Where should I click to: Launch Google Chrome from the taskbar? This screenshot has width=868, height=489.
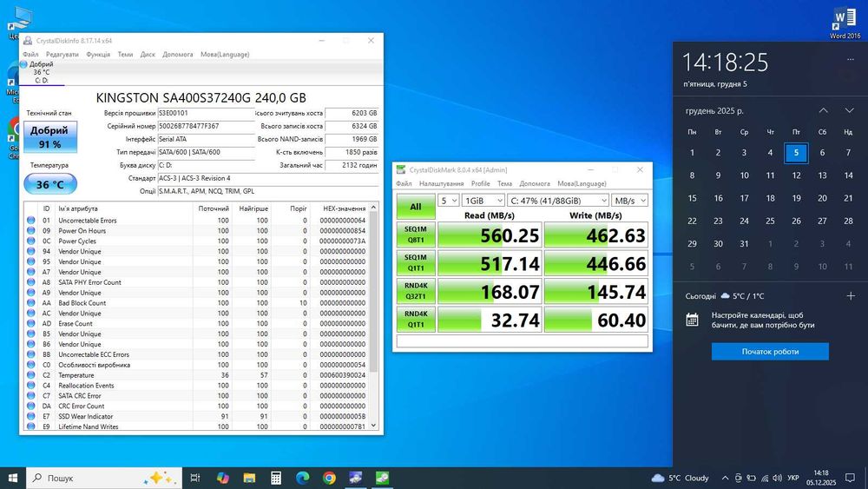329,478
